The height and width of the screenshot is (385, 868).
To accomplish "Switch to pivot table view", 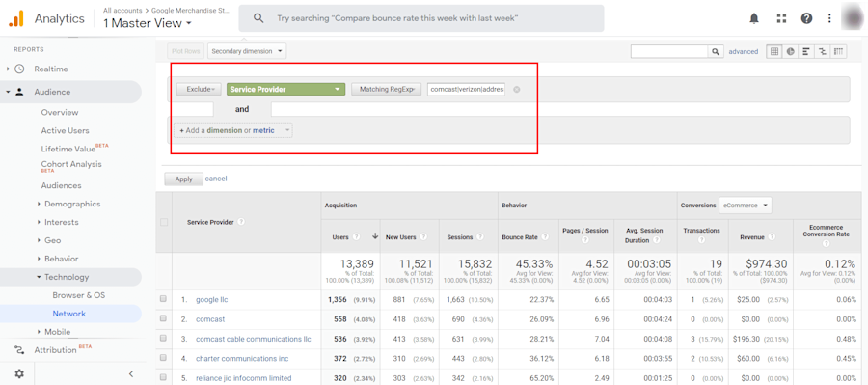I will click(839, 51).
